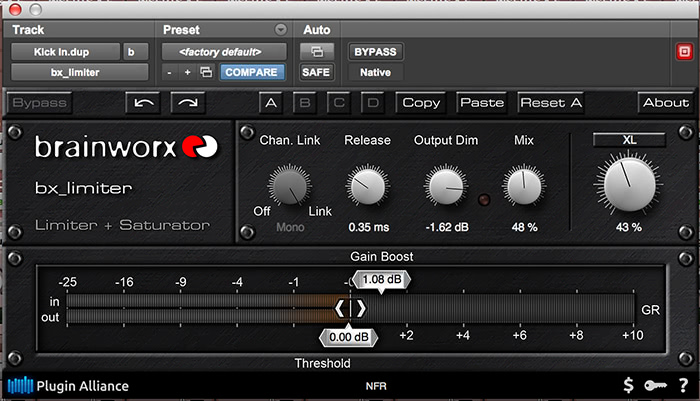Select previous preset with minus button
This screenshot has height=401, width=700.
tap(169, 72)
